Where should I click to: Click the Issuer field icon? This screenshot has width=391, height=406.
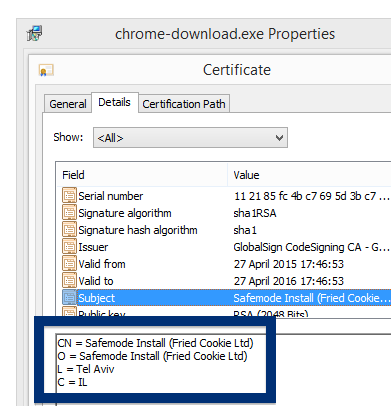tap(69, 247)
